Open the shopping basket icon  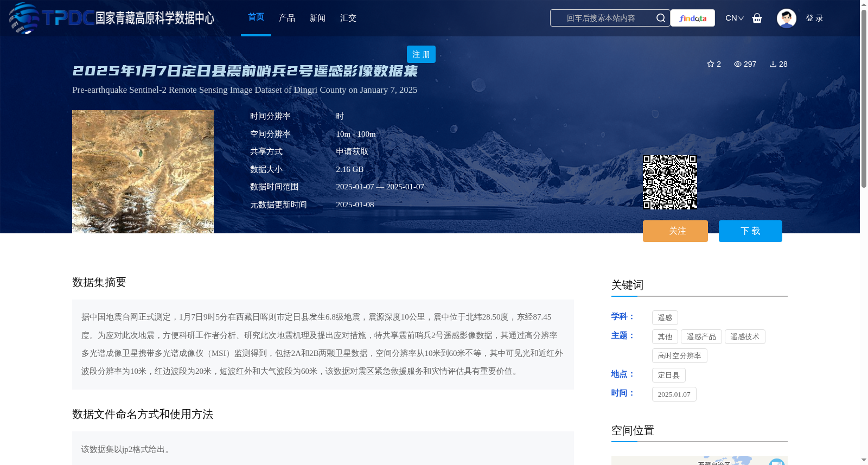tap(757, 18)
